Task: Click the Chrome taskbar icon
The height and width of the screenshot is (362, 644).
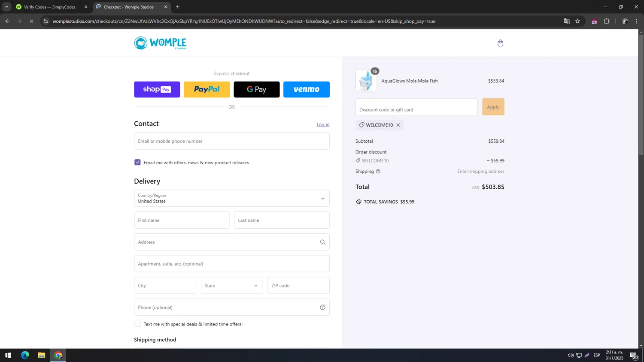Action: coord(58,355)
